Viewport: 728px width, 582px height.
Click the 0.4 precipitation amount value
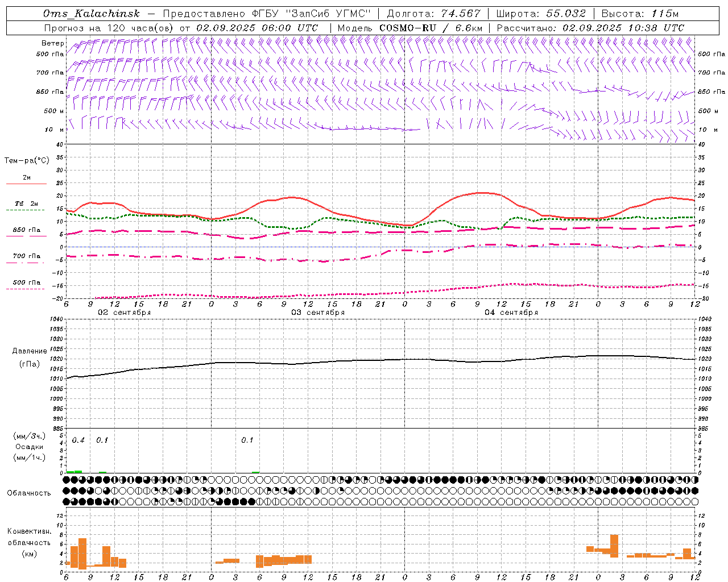[78, 440]
